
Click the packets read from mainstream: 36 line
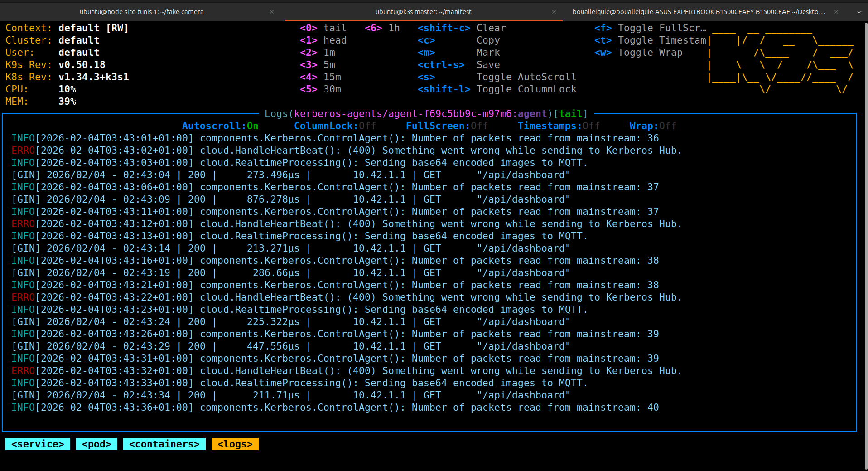click(335, 138)
